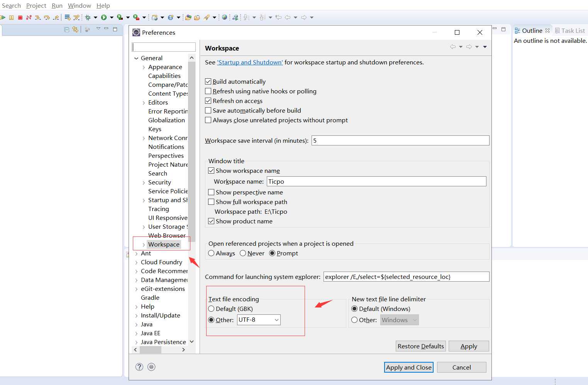The width and height of the screenshot is (588, 385).
Task: Open the Workspace page view menu arrow
Action: 485,47
